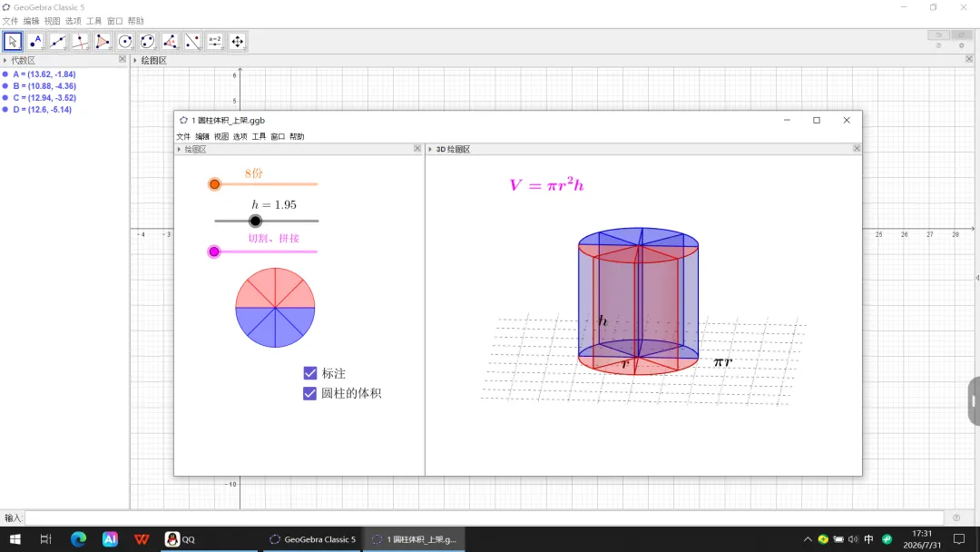Open 文件 menu in cylinder window
The image size is (980, 552).
(x=183, y=136)
